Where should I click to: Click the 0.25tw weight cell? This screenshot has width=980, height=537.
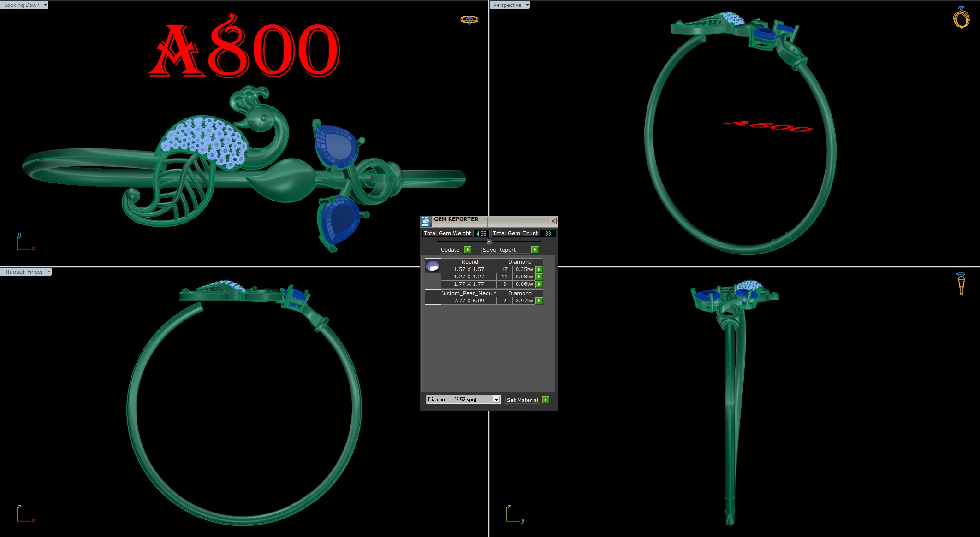click(524, 269)
